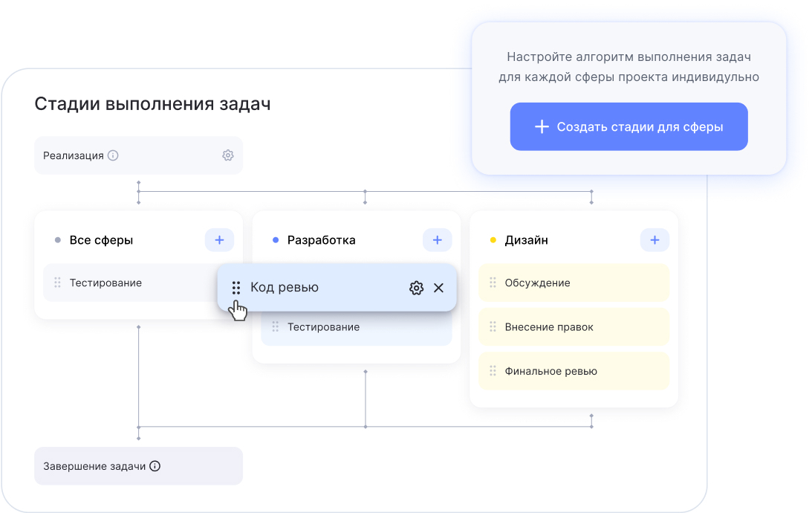This screenshot has width=812, height=513.
Task: Click the gear icon in Реализация row
Action: (x=227, y=155)
